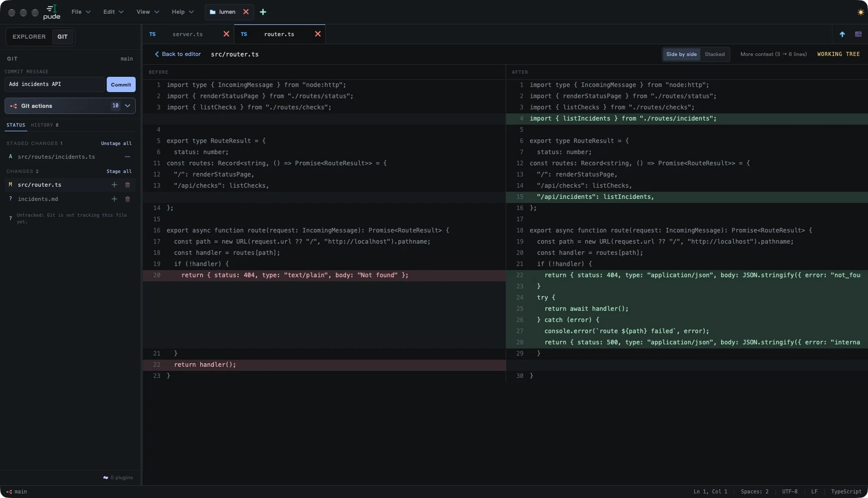Click the up arrow icon in tab bar
868x498 pixels.
[842, 34]
